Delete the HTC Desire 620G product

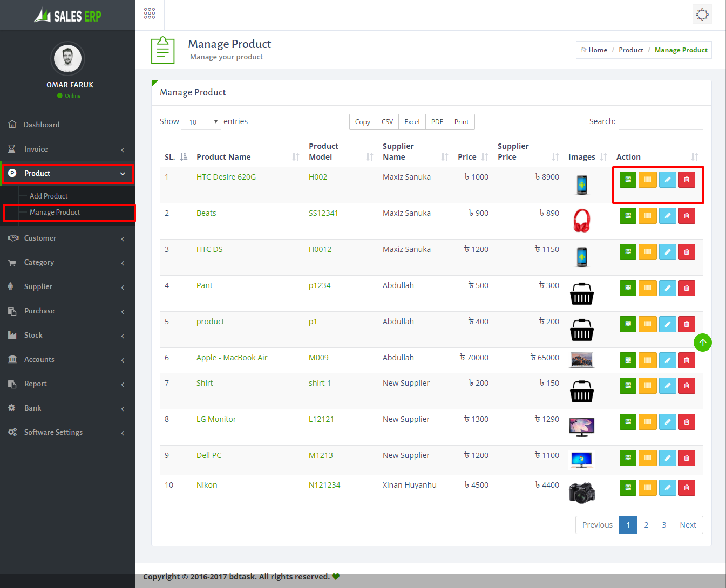pyautogui.click(x=687, y=180)
